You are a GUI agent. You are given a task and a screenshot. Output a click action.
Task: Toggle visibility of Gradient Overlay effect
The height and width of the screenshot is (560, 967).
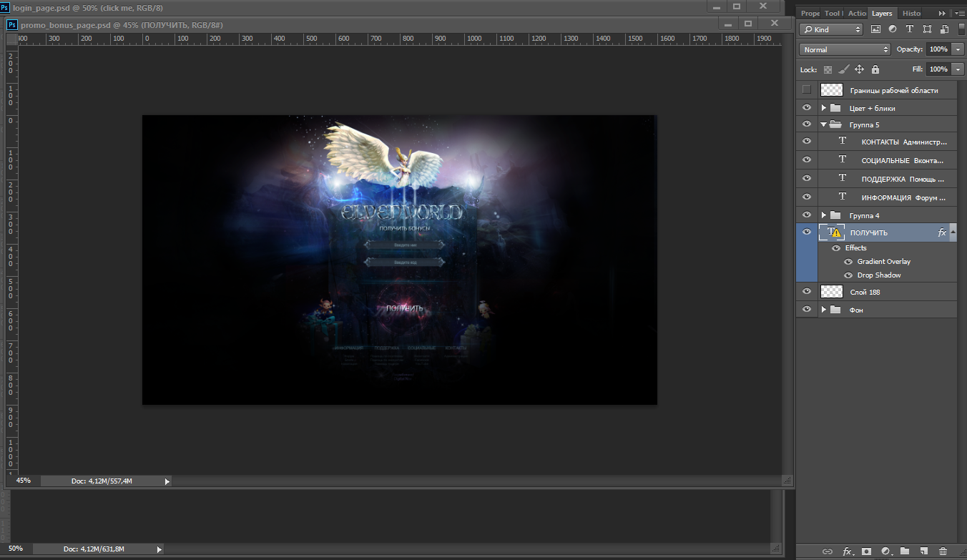(848, 262)
